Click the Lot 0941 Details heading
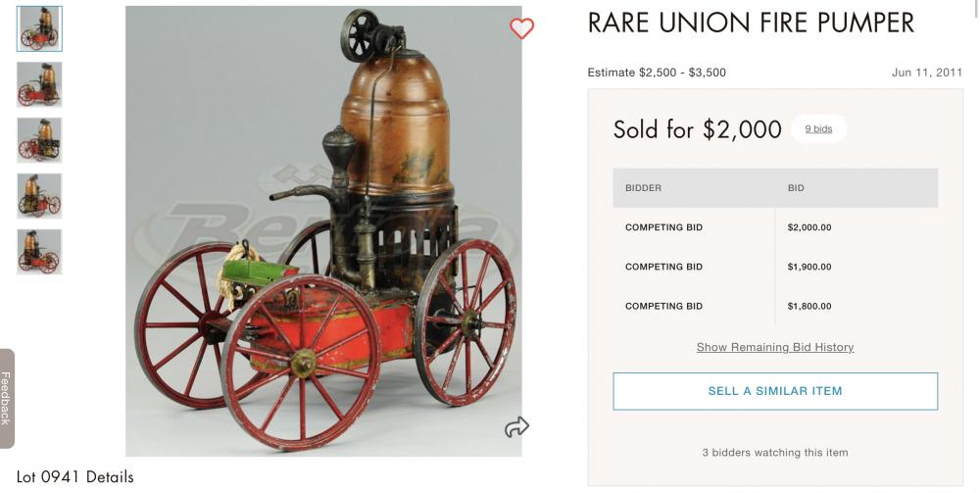The height and width of the screenshot is (493, 980). (75, 477)
